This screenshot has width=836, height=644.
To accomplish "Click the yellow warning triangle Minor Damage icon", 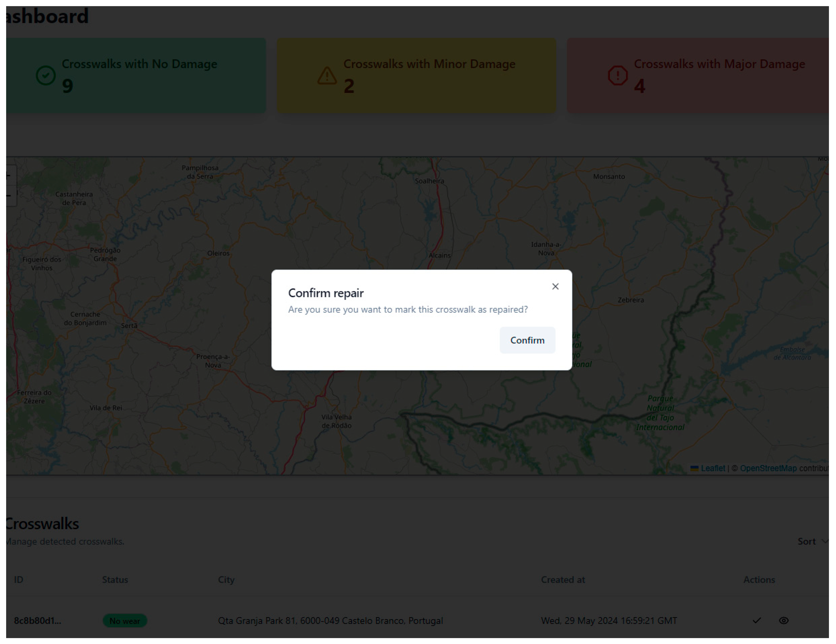I will (327, 75).
